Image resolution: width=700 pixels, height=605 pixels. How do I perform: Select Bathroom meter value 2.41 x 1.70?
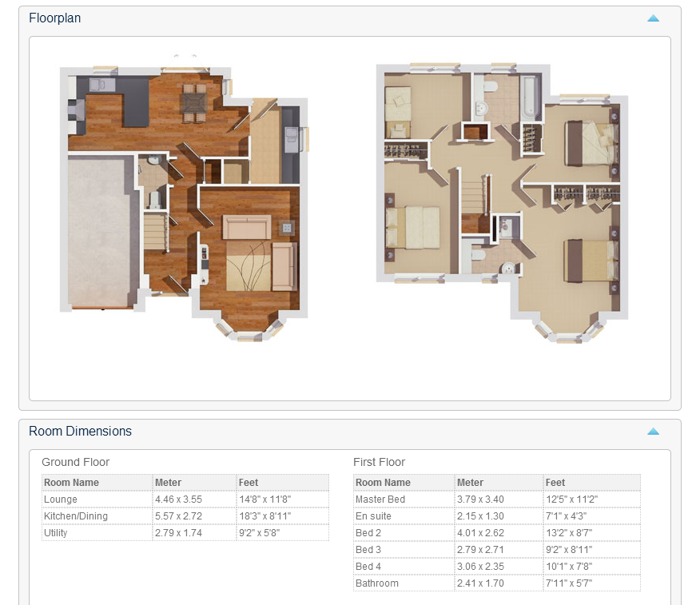click(480, 583)
